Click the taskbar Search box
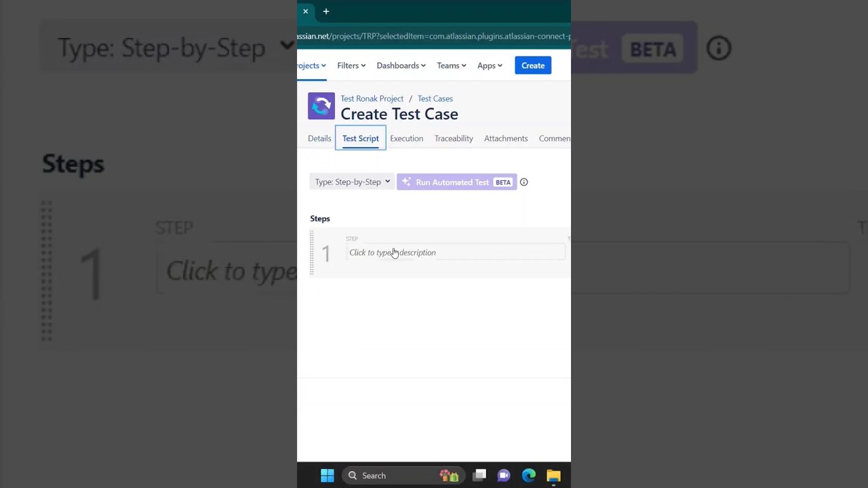Image resolution: width=868 pixels, height=488 pixels. click(403, 476)
